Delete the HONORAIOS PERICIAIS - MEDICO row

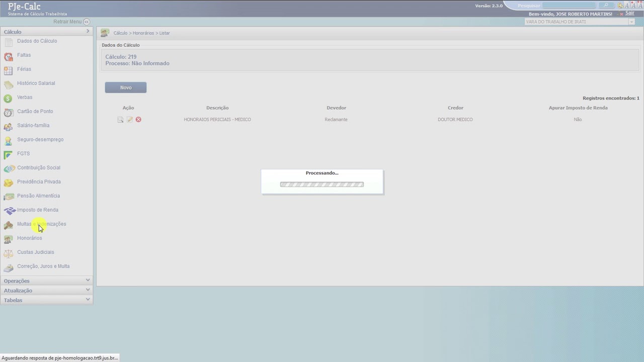point(138,120)
